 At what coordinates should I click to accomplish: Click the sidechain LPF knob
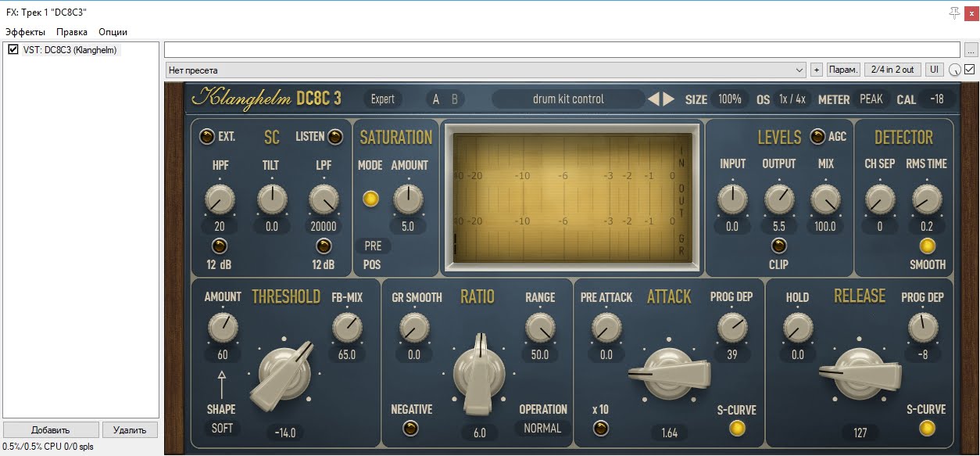[x=324, y=200]
